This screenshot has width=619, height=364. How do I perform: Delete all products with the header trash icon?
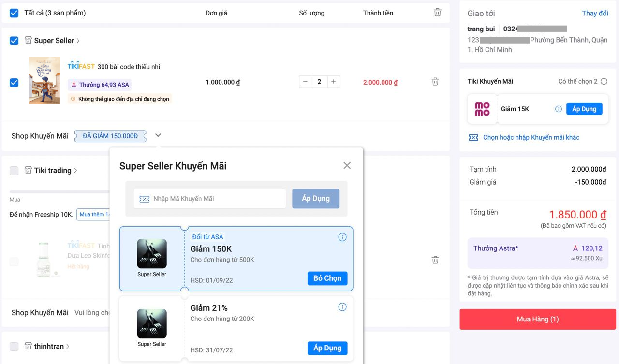(x=437, y=13)
